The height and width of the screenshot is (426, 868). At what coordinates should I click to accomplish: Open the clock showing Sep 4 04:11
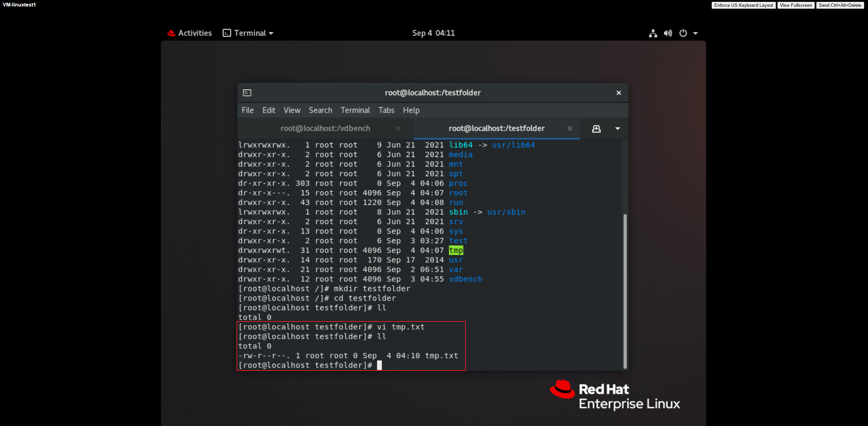point(433,33)
